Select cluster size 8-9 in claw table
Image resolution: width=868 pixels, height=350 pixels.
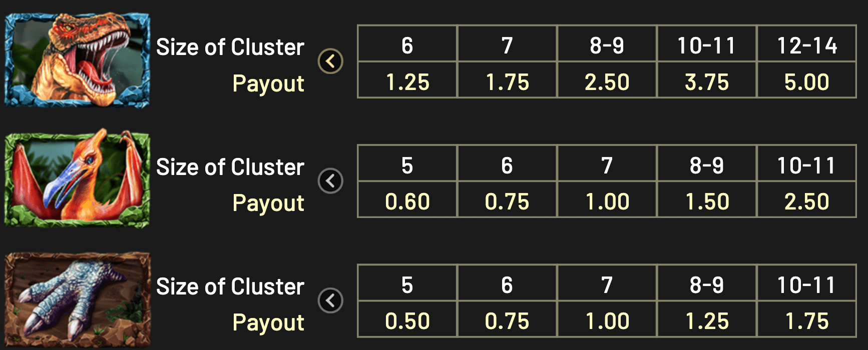(706, 285)
